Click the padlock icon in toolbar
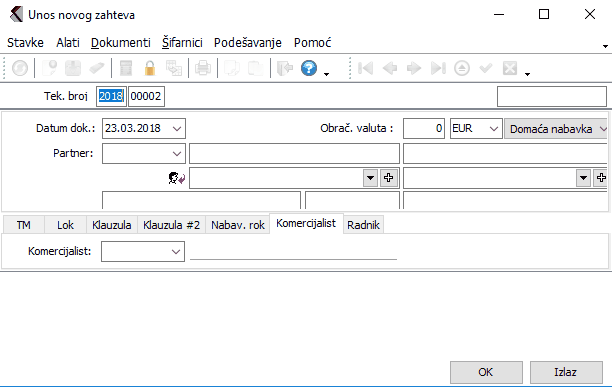Viewport: 612px width, 387px height. coord(149,68)
